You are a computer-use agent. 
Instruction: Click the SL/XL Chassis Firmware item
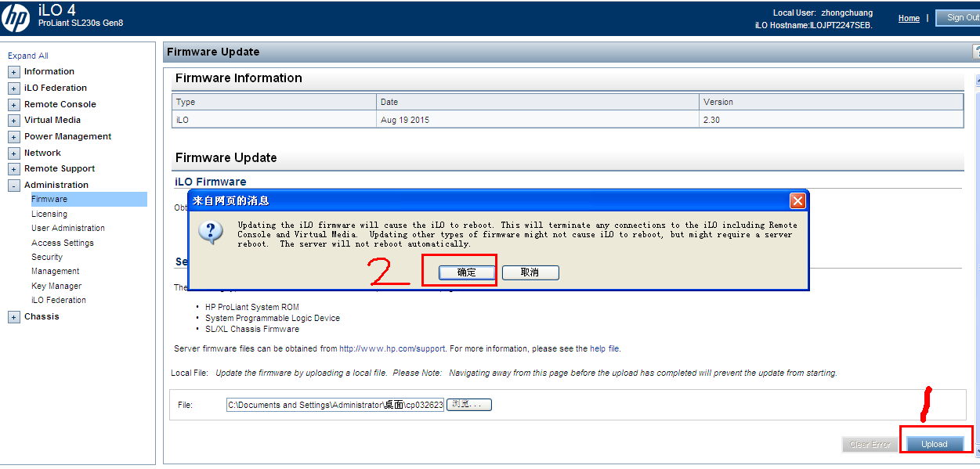point(252,329)
